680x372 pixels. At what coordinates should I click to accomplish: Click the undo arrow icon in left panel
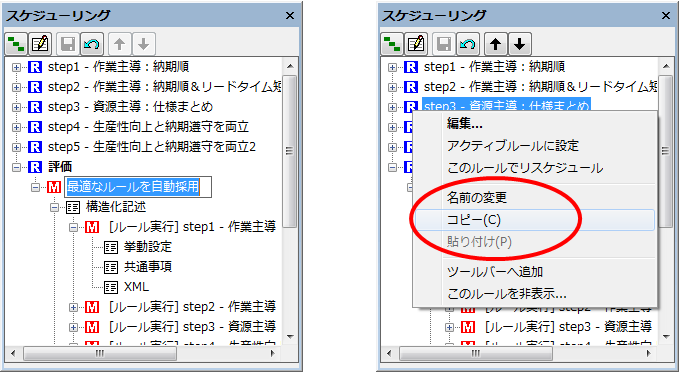92,44
